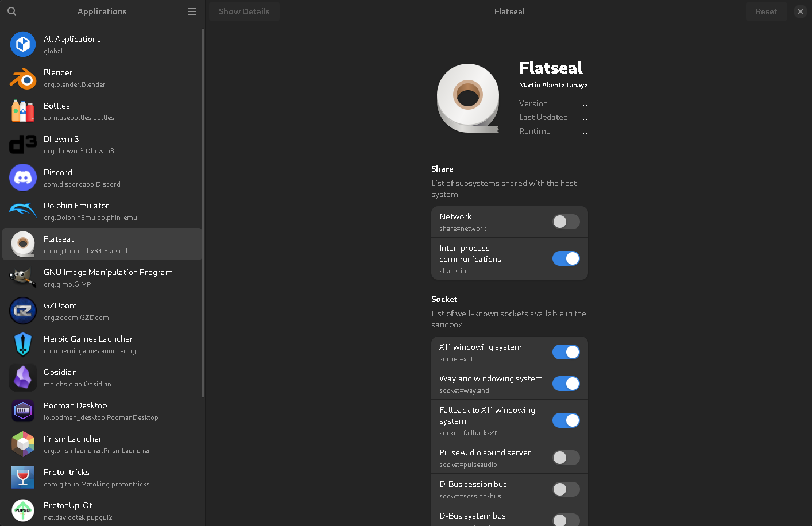The image size is (812, 526).
Task: Select Obsidian in the applications list
Action: 102,377
